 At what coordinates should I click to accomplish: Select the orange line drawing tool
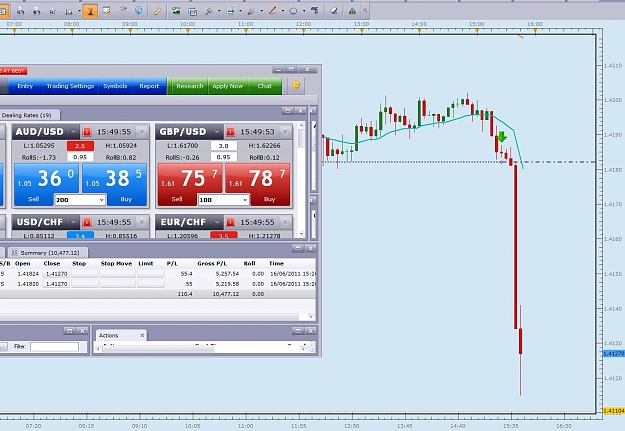click(273, 11)
